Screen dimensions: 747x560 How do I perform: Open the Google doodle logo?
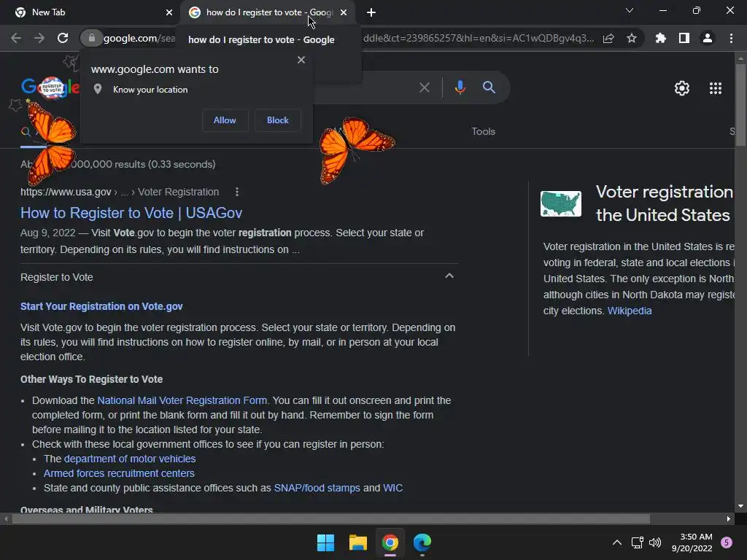click(50, 87)
